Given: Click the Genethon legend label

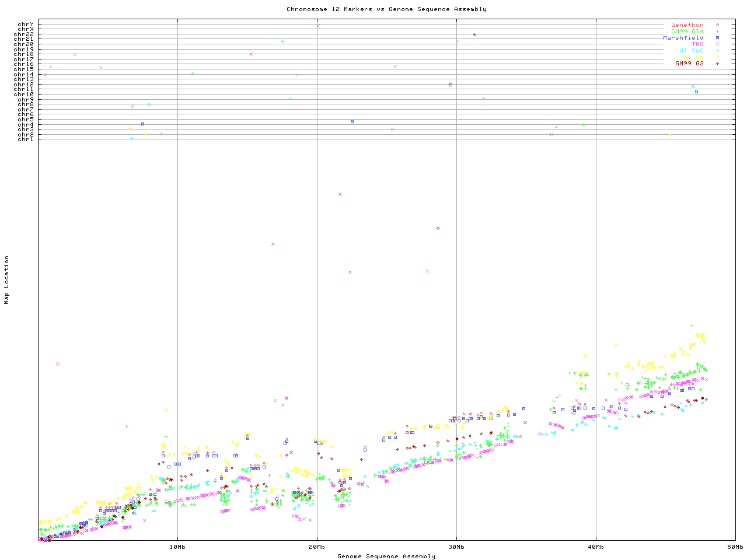Looking at the screenshot, I should pos(687,25).
